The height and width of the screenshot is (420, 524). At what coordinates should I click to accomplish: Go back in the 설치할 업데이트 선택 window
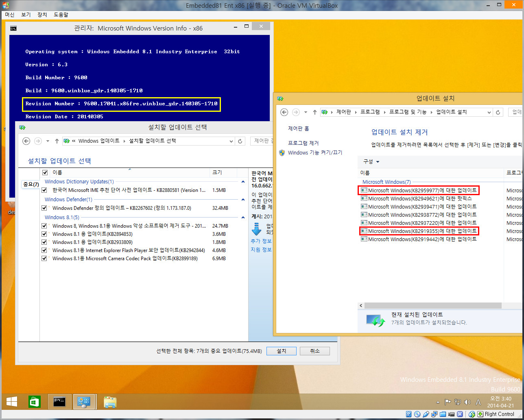[x=26, y=141]
